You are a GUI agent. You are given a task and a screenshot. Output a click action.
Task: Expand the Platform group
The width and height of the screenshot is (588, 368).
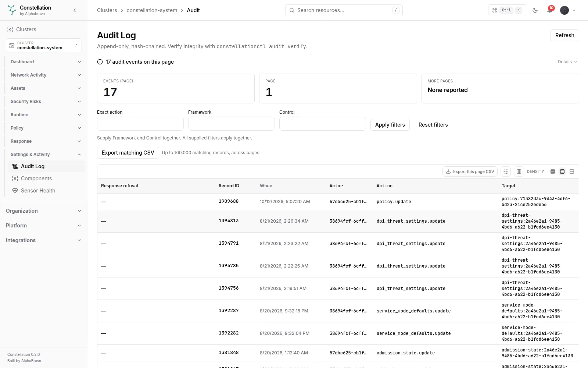[44, 226]
